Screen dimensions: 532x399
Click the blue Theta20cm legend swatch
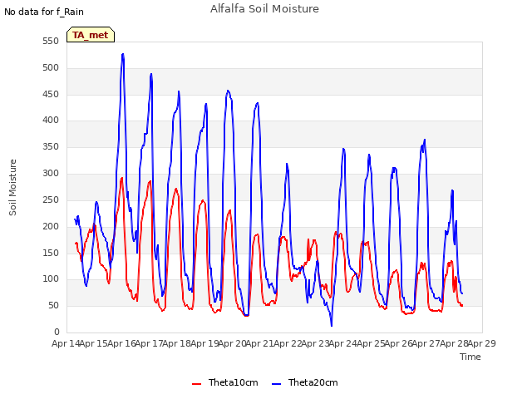[x=276, y=384]
